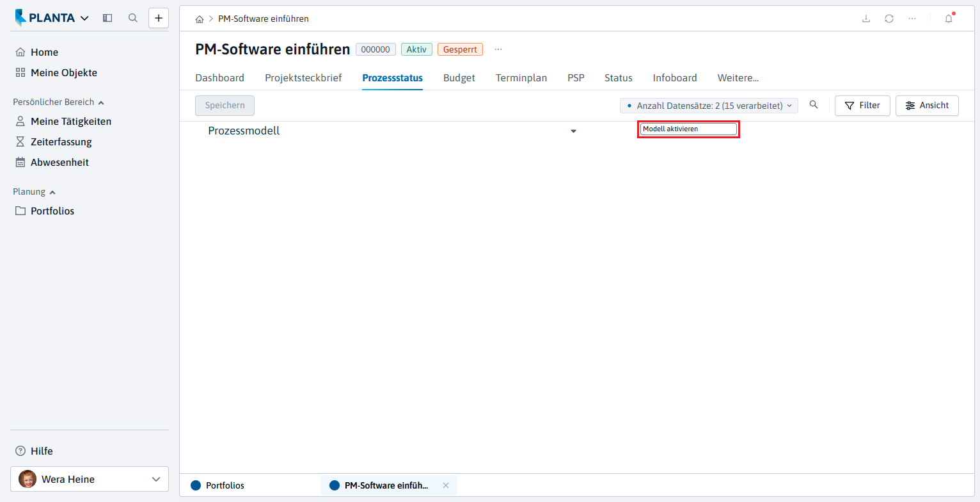Open Meine Tätigkeiten

click(63, 122)
